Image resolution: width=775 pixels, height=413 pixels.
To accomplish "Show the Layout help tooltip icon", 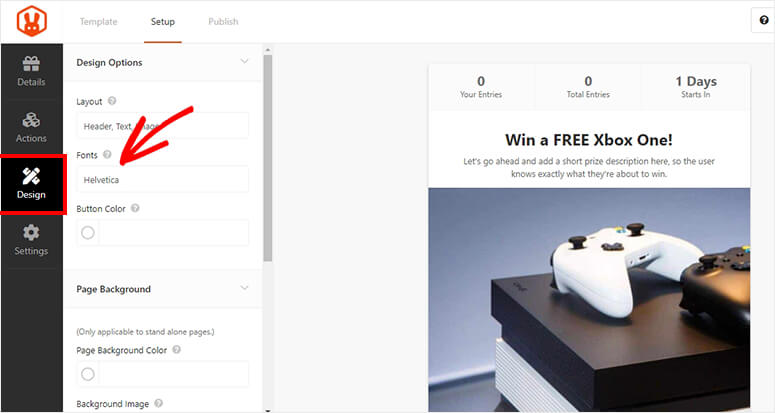I will pyautogui.click(x=112, y=101).
